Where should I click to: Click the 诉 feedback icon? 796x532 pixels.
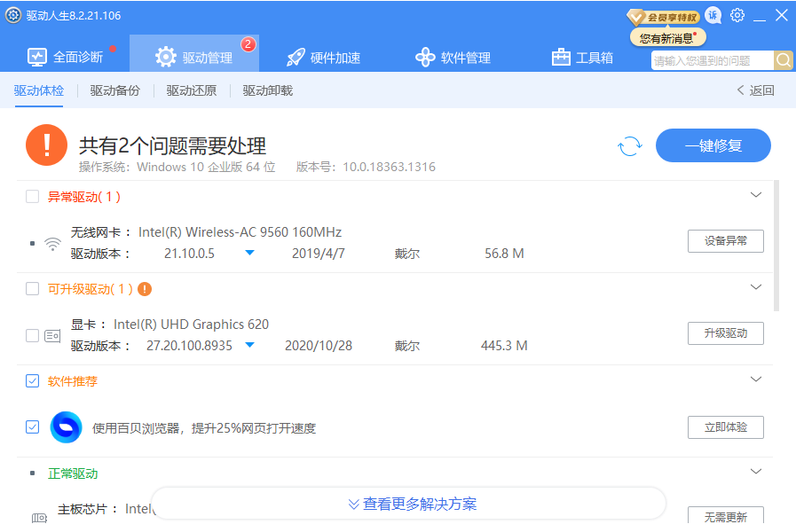pos(713,15)
